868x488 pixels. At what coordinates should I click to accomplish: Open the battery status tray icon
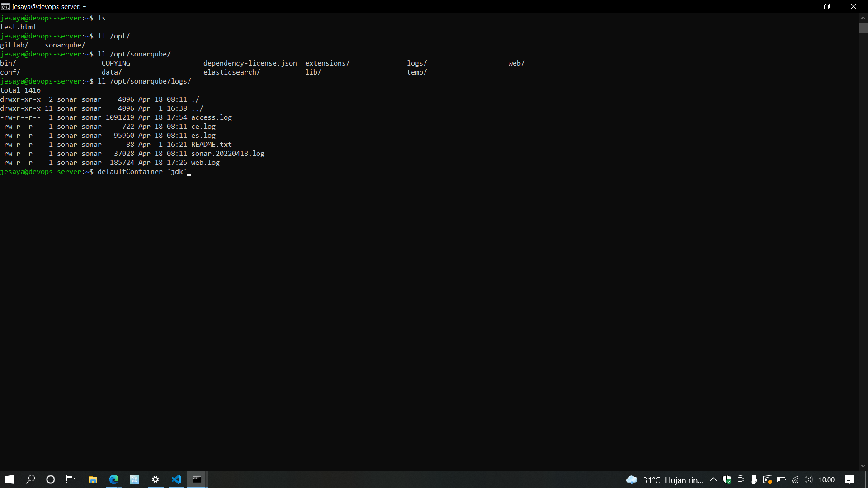[781, 480]
